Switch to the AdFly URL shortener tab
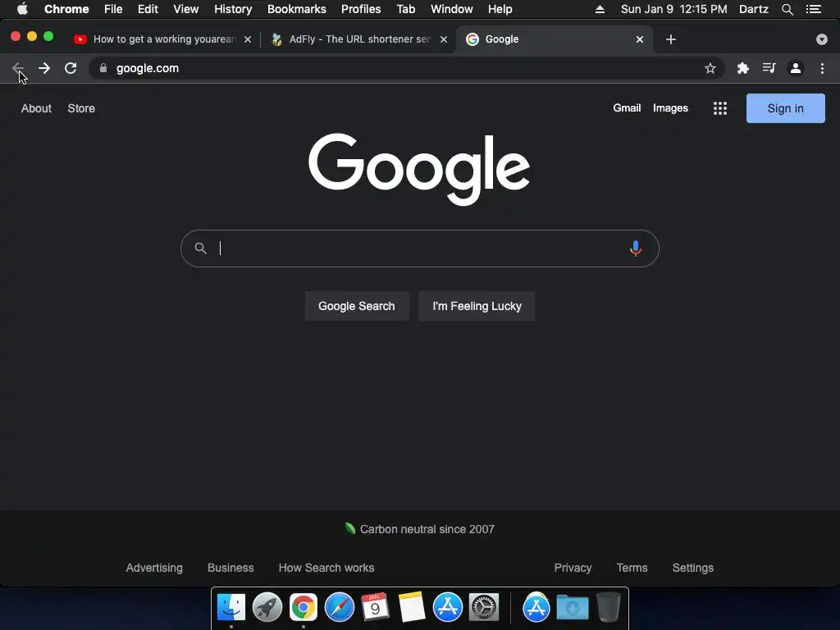The height and width of the screenshot is (630, 840). [x=358, y=39]
